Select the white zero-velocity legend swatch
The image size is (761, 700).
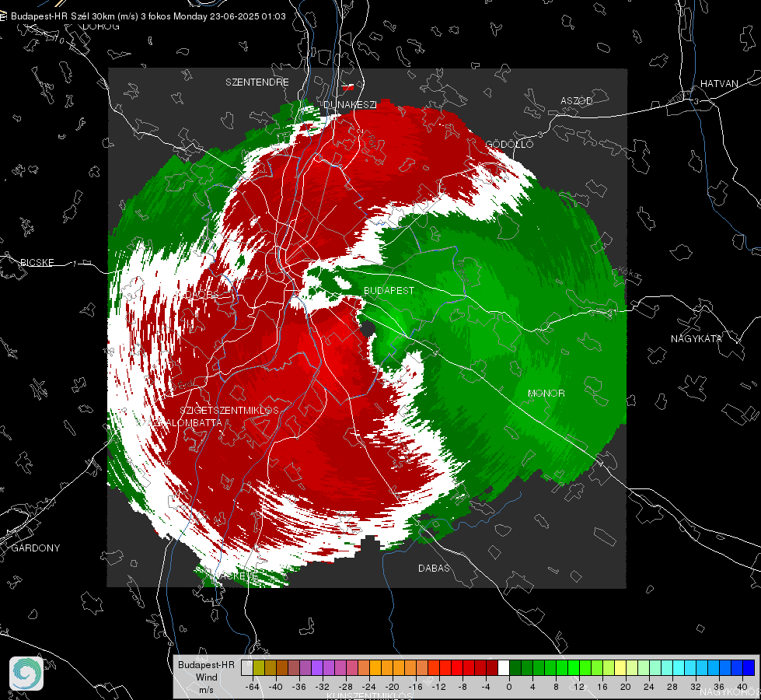tap(504, 667)
